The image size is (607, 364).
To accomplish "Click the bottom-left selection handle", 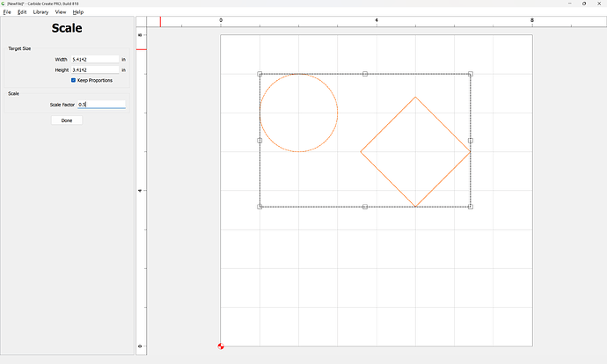I will click(x=260, y=207).
